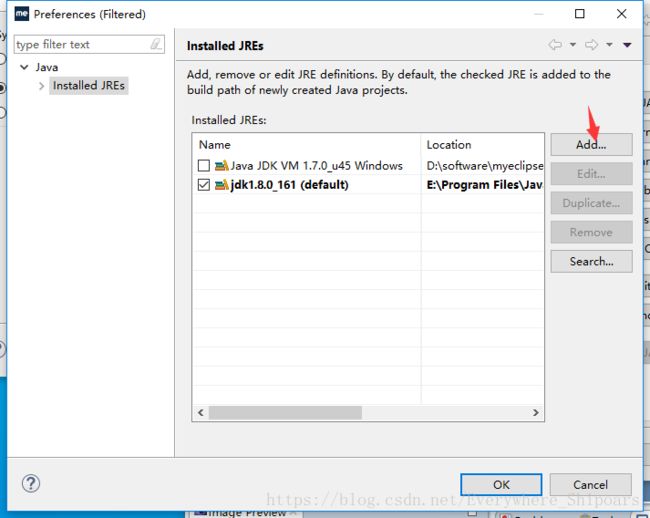Click the Add... button
The width and height of the screenshot is (650, 518).
tap(591, 145)
